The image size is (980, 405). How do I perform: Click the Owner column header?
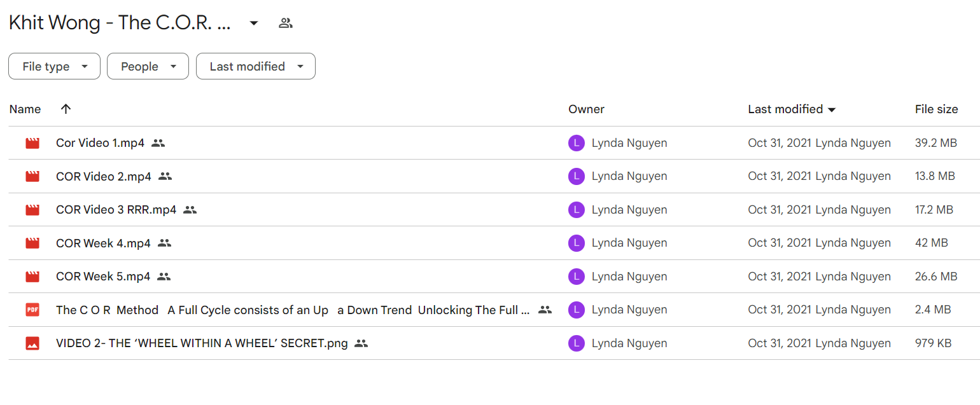586,109
